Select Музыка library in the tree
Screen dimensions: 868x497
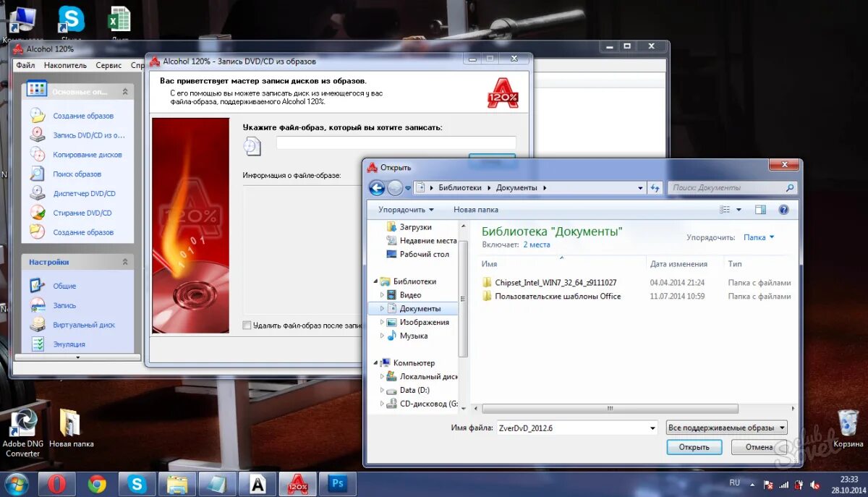click(x=407, y=336)
